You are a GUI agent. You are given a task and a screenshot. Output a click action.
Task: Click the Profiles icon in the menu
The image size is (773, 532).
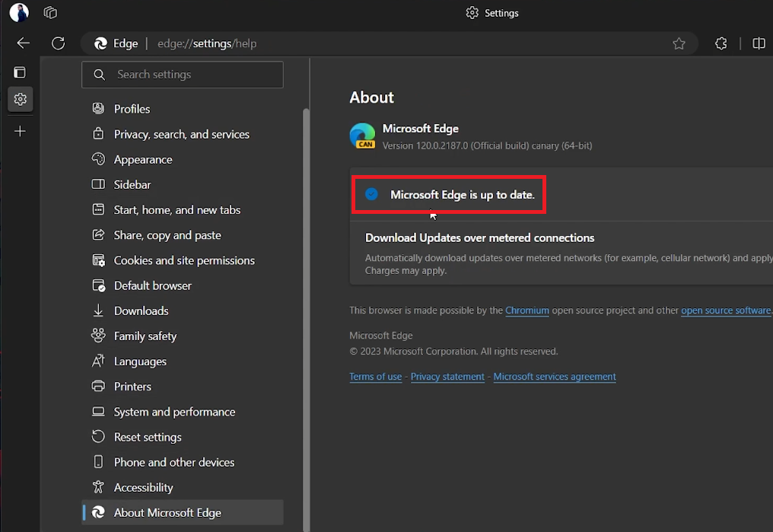[98, 108]
